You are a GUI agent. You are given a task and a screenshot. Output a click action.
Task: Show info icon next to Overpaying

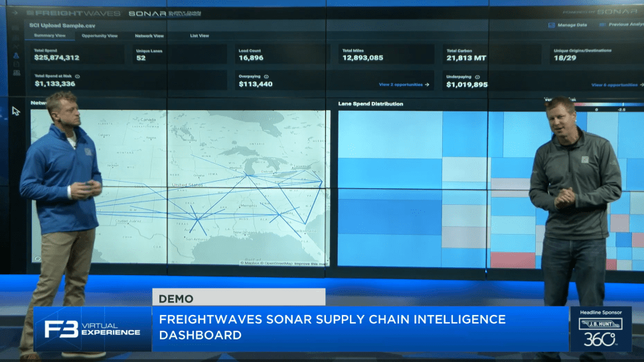pyautogui.click(x=266, y=77)
